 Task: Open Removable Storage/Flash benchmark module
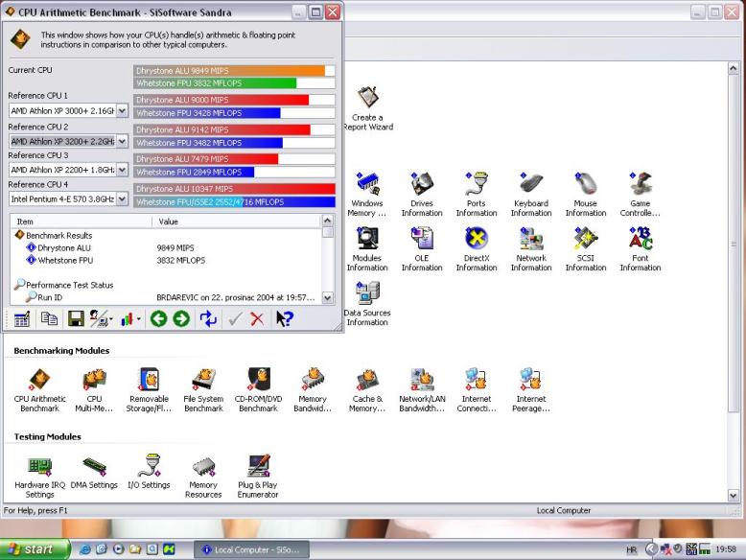click(149, 389)
